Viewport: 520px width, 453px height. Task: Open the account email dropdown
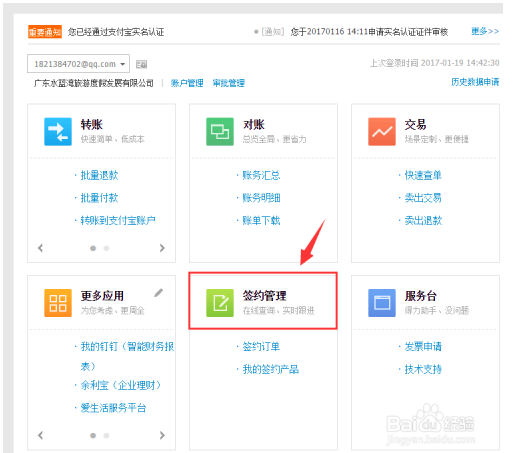[x=78, y=63]
